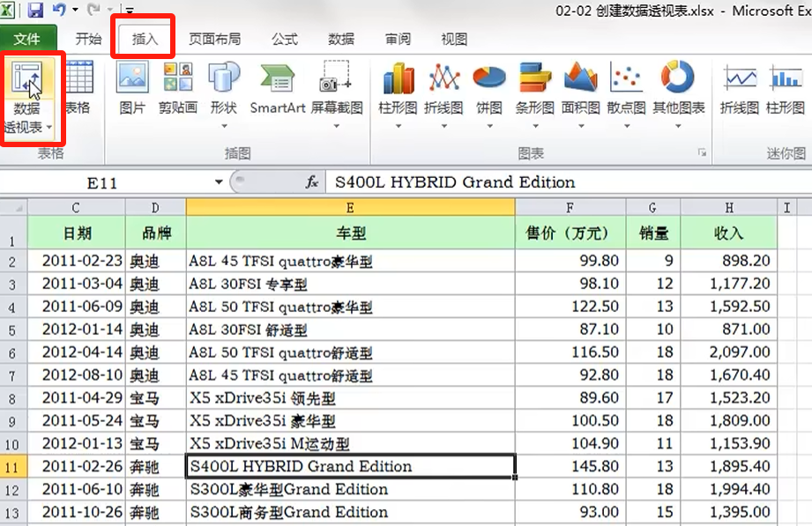Select row 11 header
812x526 pixels.
(x=13, y=466)
